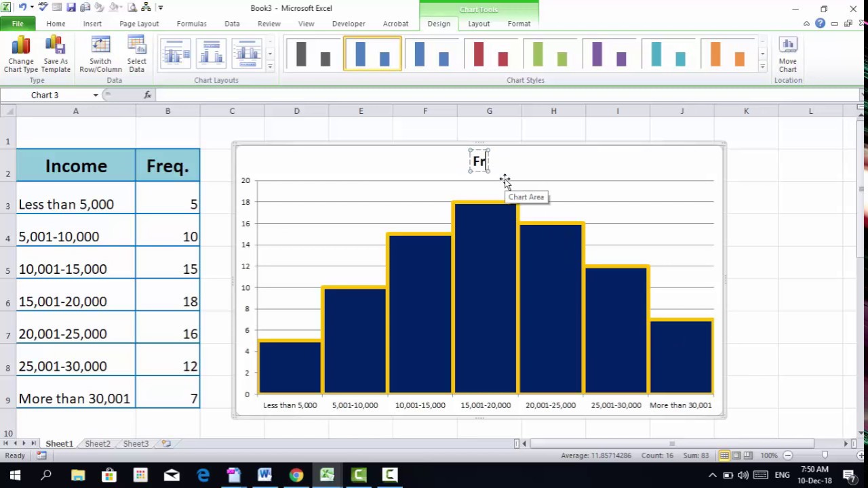Screen dimensions: 868x488
Task: Open the undo history dropdown arrow
Action: (x=31, y=7)
